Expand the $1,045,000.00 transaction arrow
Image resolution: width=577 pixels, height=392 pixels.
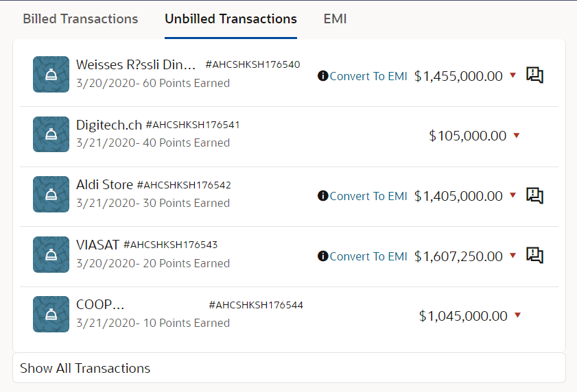point(517,315)
